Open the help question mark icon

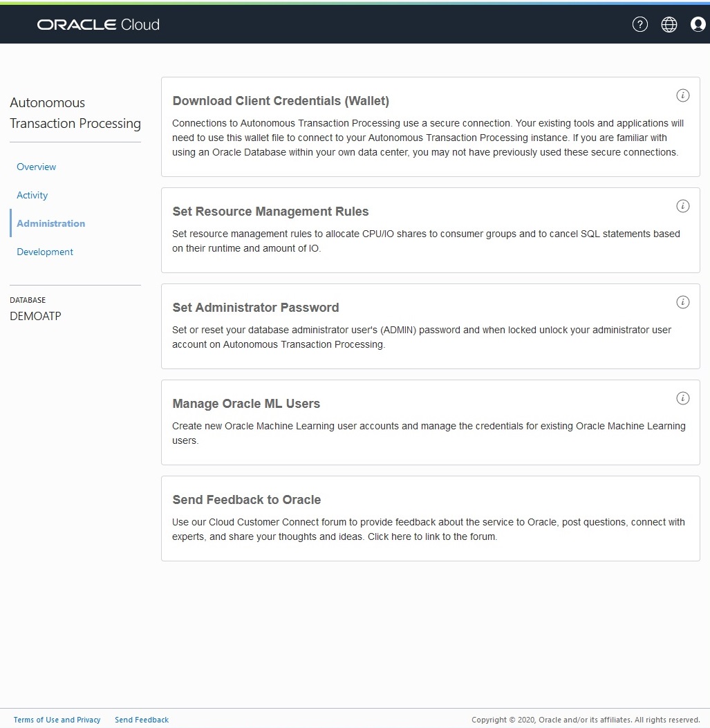(x=640, y=25)
